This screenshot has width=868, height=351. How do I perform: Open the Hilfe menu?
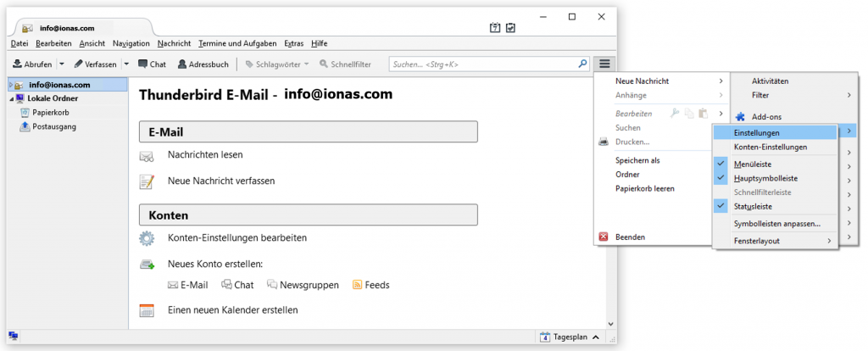[x=320, y=43]
